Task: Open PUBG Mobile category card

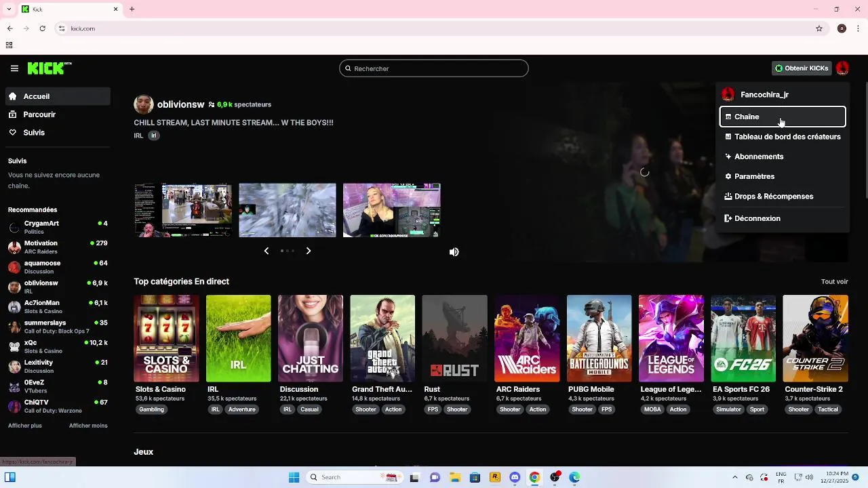Action: coord(599,338)
